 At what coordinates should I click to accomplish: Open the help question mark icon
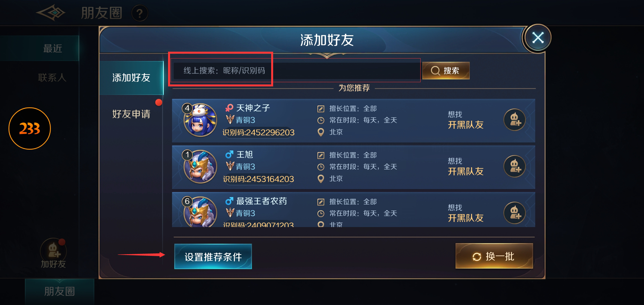click(140, 13)
